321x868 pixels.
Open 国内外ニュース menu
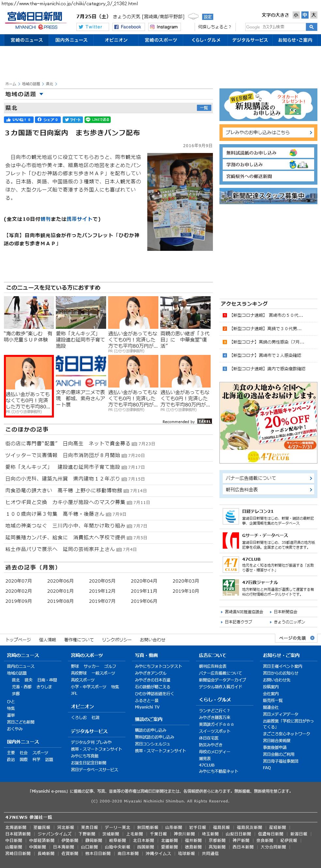click(71, 40)
